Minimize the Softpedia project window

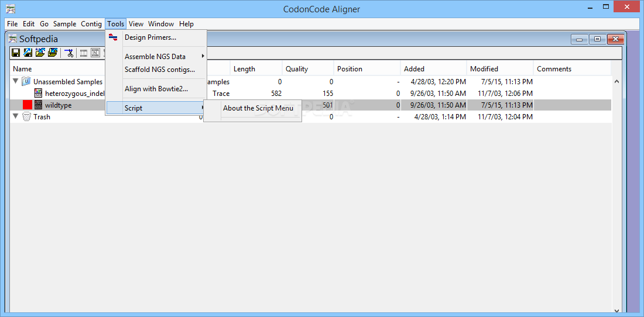click(x=580, y=39)
